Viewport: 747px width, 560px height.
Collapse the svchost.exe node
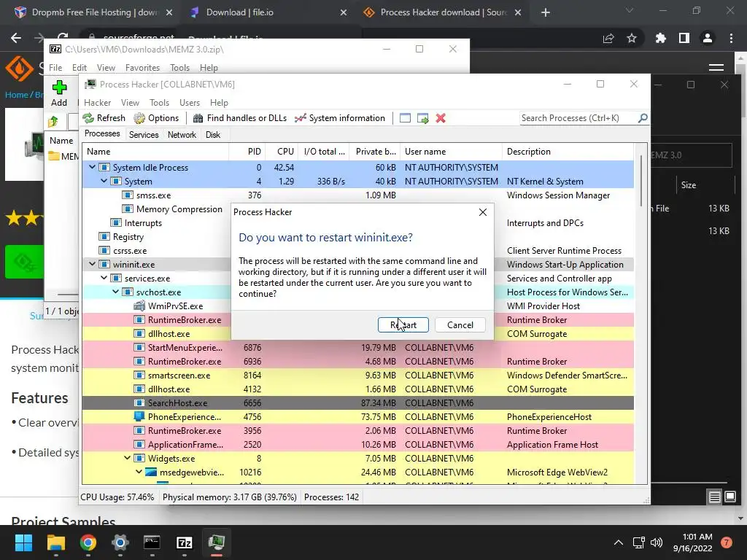[116, 292]
